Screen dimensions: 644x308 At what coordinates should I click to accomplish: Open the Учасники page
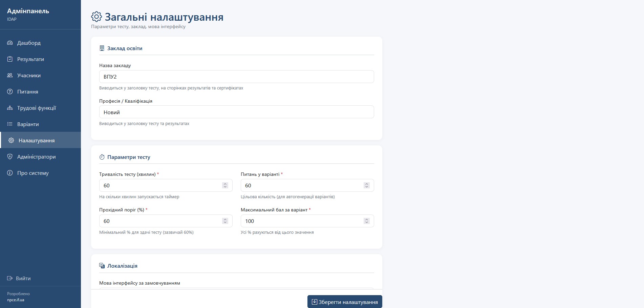click(40, 76)
